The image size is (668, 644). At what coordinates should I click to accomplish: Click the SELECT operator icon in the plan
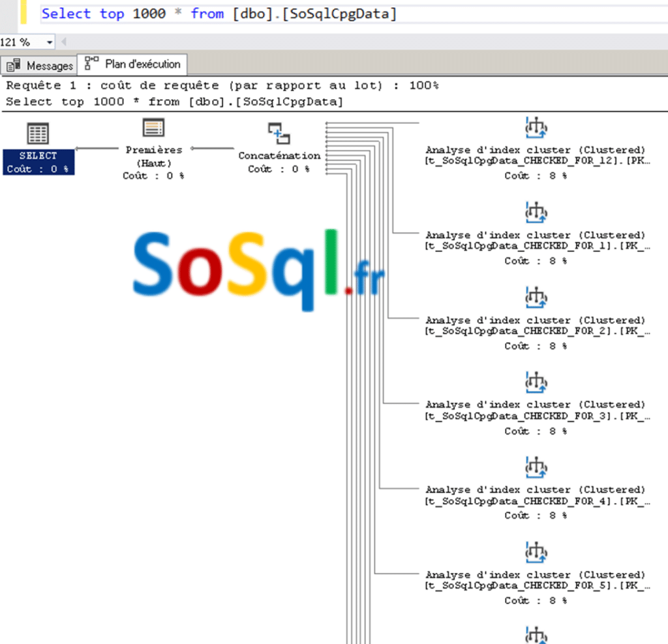click(x=38, y=134)
